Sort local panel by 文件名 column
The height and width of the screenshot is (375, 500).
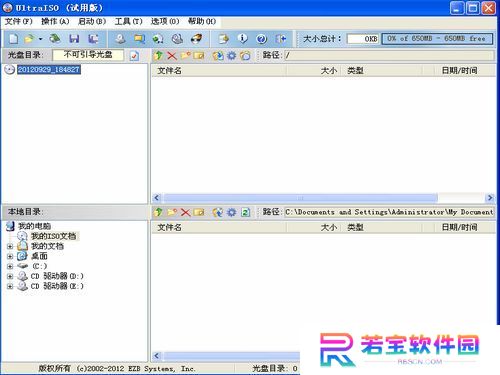point(219,227)
